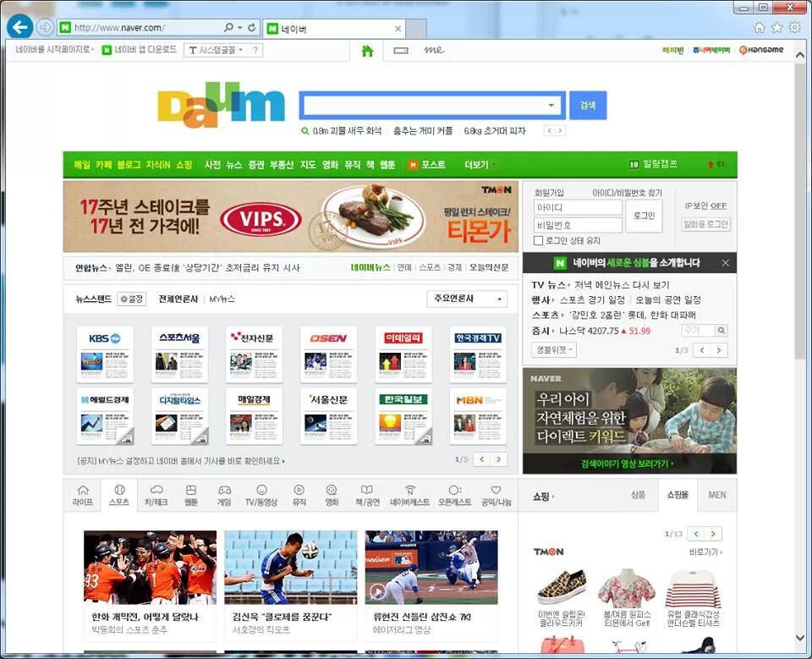Image resolution: width=812 pixels, height=659 pixels.
Task: Open browser tools gear icon
Action: (794, 27)
